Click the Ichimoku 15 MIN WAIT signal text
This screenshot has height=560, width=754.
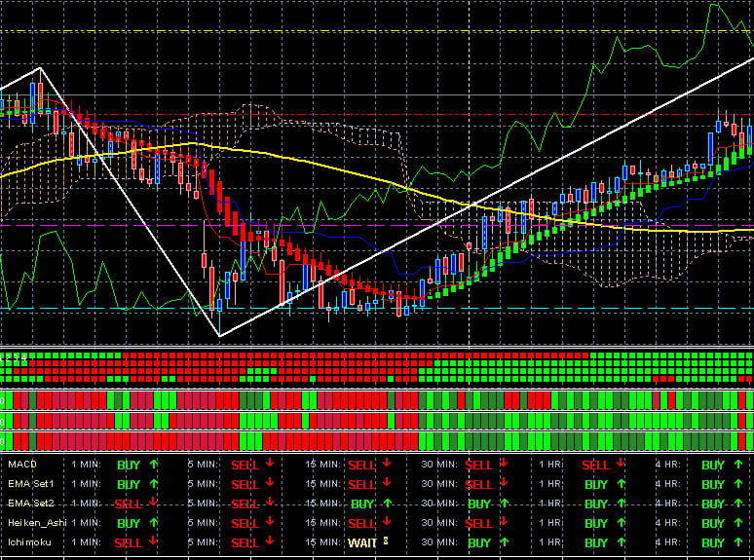coord(361,542)
